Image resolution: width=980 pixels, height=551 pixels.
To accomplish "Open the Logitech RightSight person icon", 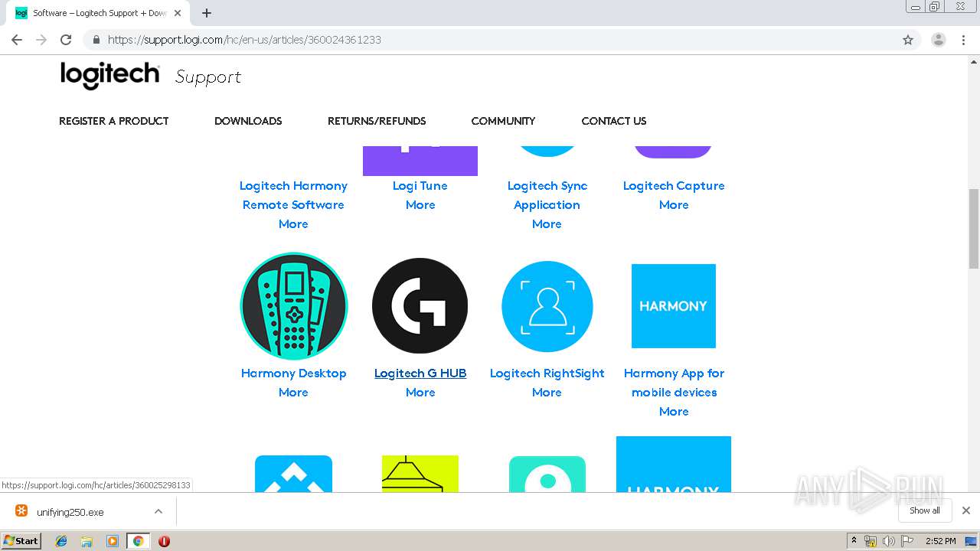I will coord(547,306).
